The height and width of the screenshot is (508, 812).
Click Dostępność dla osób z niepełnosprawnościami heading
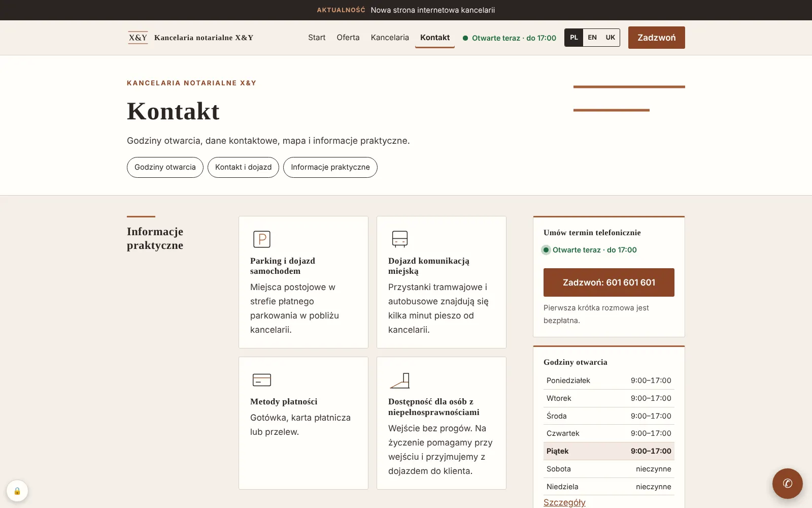click(434, 407)
